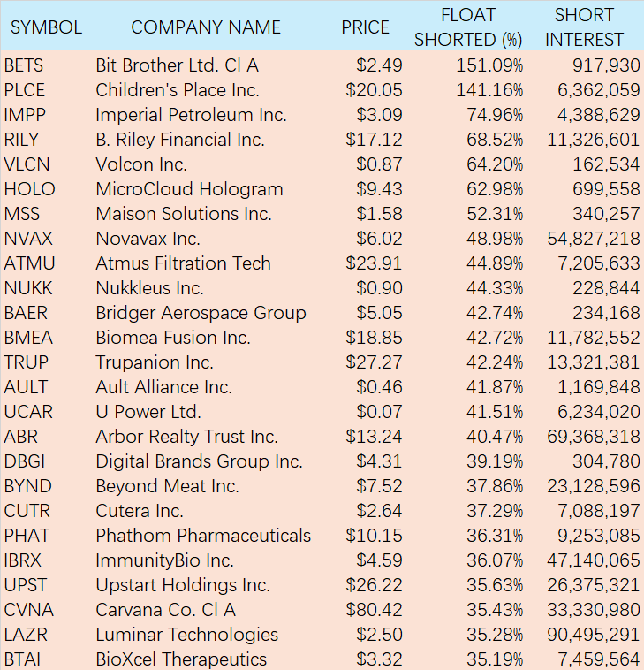Click the 151.09% float shorted value
The width and height of the screenshot is (644, 670).
click(489, 65)
